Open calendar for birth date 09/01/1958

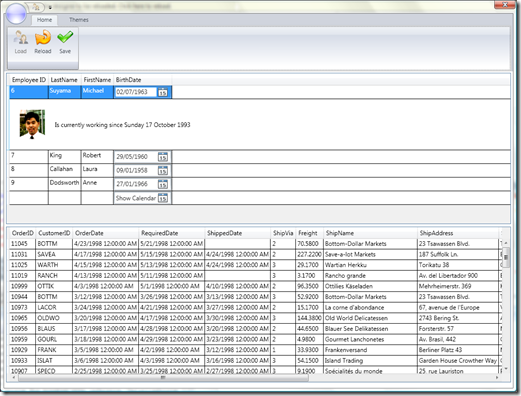pyautogui.click(x=163, y=171)
